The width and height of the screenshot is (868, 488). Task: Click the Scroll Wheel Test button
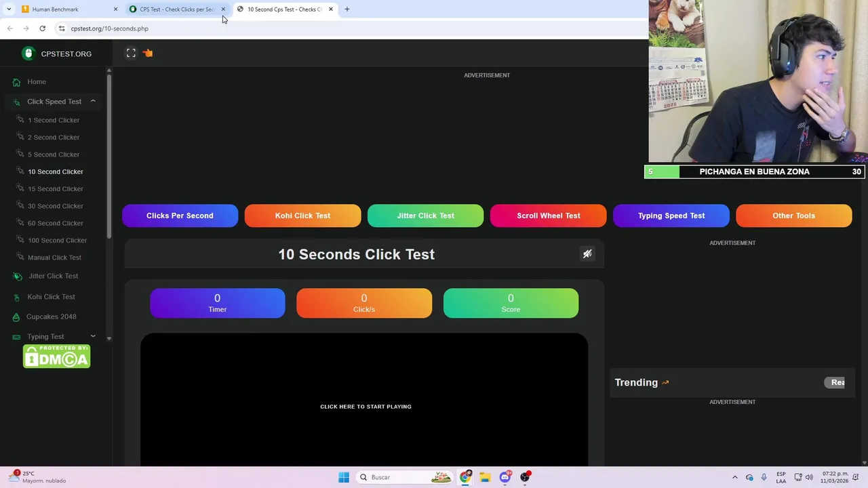[x=548, y=216]
